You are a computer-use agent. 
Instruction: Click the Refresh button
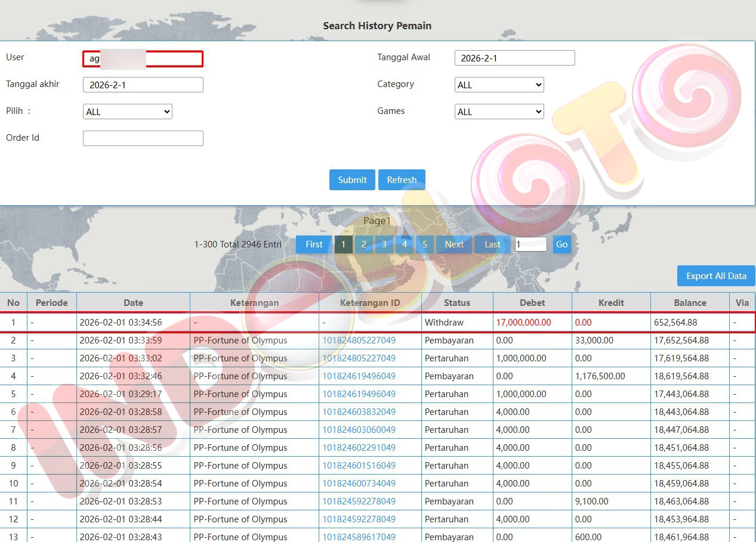coord(402,180)
